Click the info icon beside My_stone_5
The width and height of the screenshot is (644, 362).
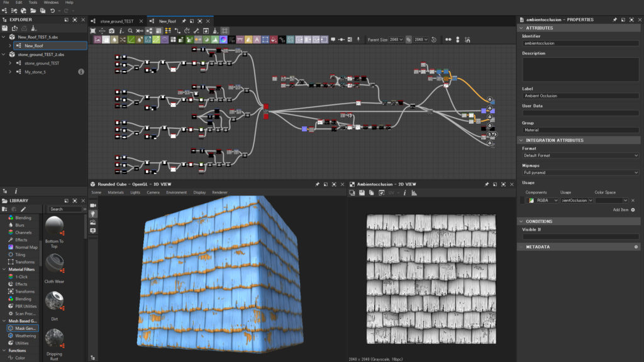81,72
